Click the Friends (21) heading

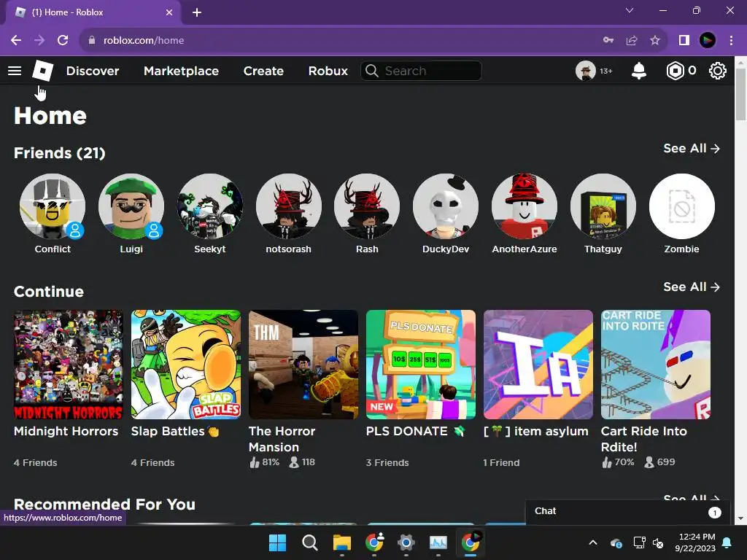click(x=60, y=153)
